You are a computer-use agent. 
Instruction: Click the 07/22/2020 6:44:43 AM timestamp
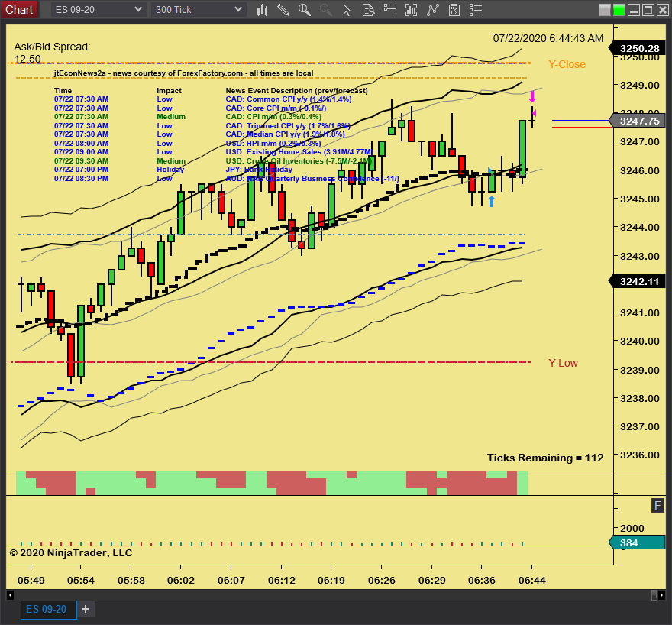(548, 38)
